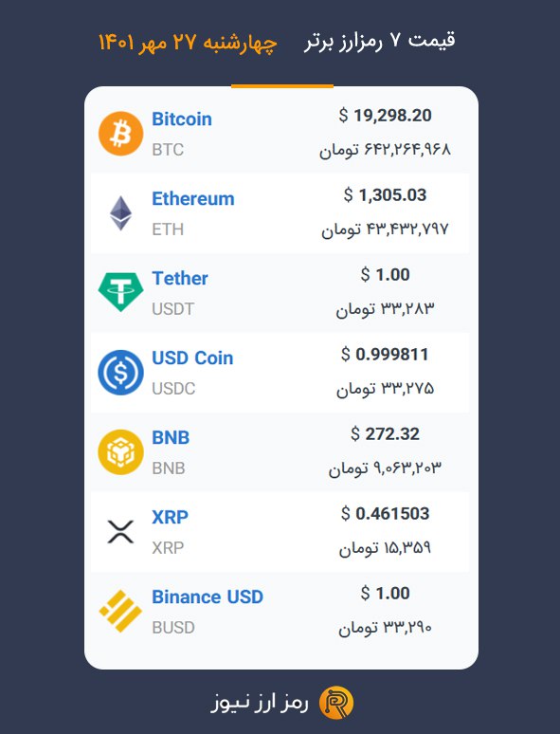Viewport: 560px width, 734px height.
Task: Click the Binance USD name link
Action: pos(208,596)
